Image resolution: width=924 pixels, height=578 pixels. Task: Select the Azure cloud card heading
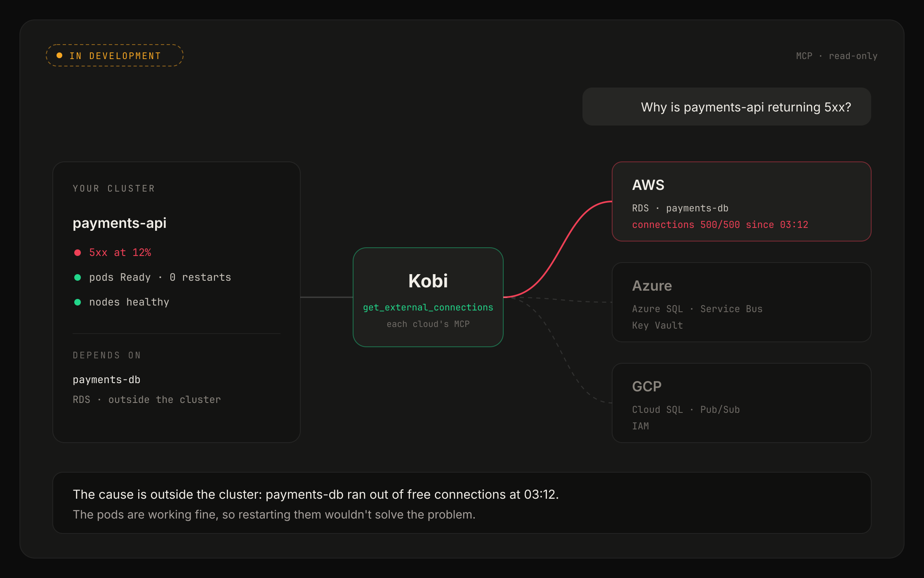point(652,286)
